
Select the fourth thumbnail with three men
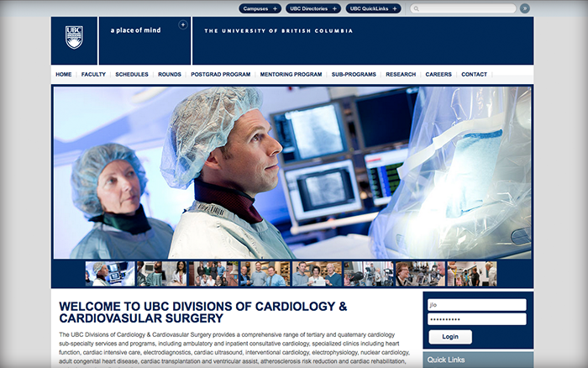265,274
